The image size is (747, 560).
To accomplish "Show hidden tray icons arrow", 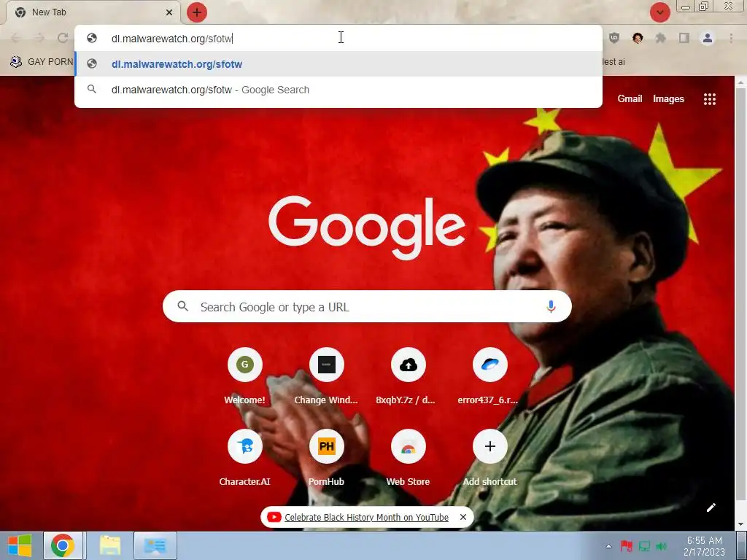I will [x=608, y=546].
